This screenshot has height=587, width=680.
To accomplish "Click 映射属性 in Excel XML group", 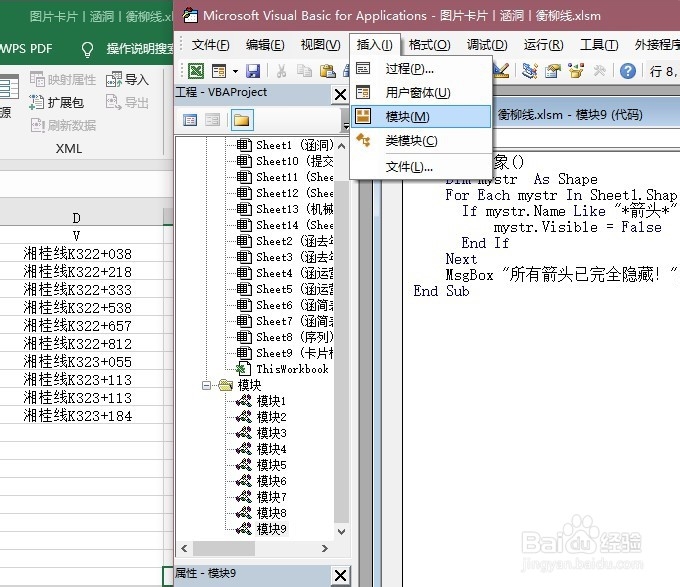I will [63, 79].
